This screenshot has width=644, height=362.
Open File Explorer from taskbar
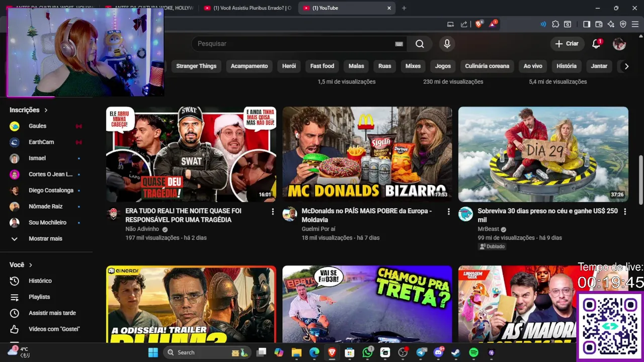pyautogui.click(x=296, y=352)
